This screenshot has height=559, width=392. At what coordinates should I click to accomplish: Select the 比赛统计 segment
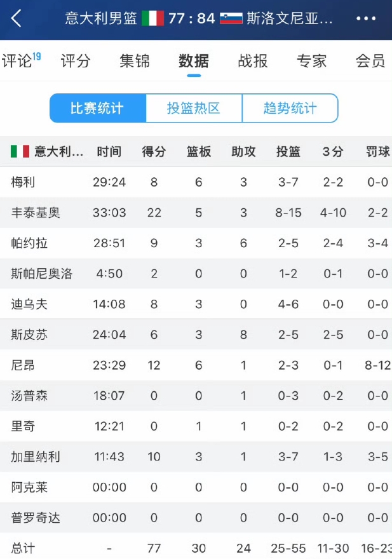coord(98,108)
